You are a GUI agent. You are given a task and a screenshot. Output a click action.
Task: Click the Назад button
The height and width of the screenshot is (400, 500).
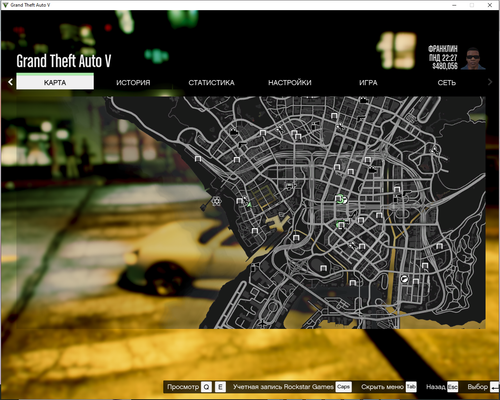436,387
